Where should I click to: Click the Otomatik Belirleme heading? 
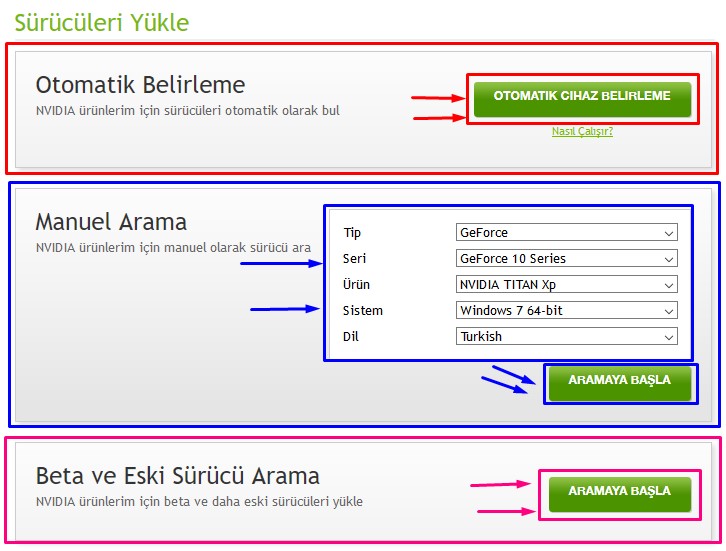coord(140,85)
